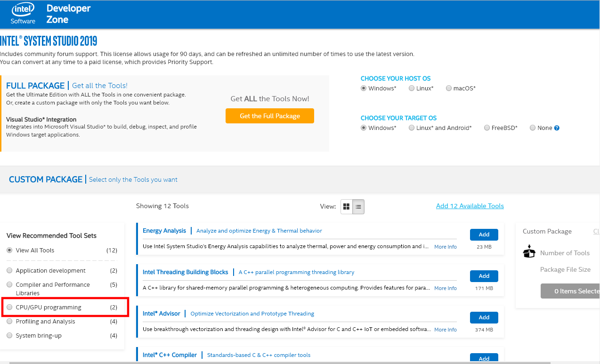
Task: Click View Recommended Tool Sets heading
Action: click(51, 235)
